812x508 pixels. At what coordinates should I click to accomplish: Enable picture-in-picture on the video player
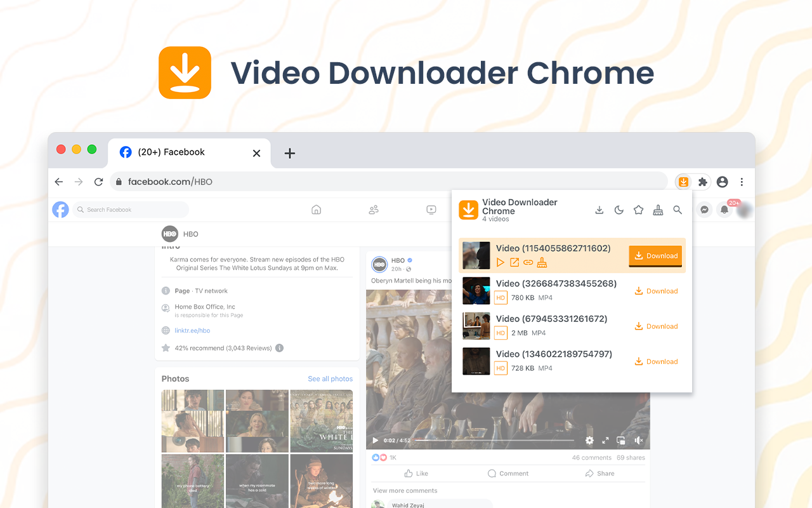click(x=620, y=440)
